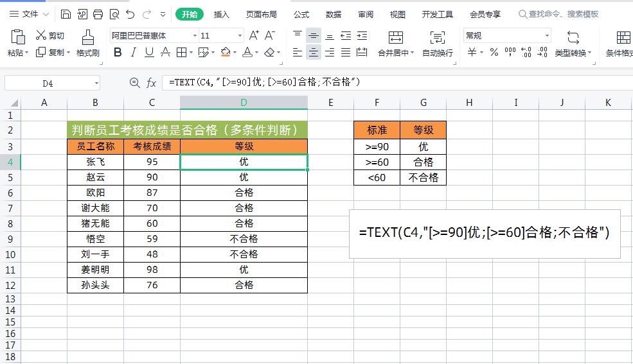Justify text alignment icon
The image size is (633, 364).
tap(346, 52)
